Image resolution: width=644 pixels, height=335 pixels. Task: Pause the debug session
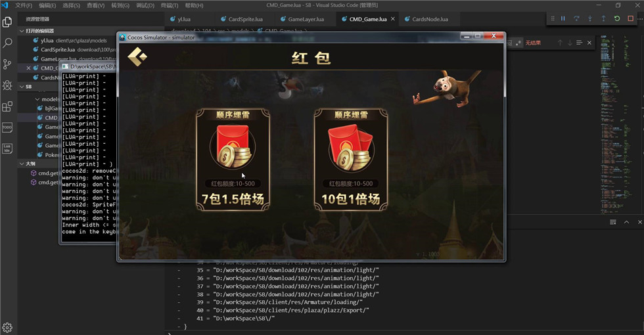[x=563, y=19]
